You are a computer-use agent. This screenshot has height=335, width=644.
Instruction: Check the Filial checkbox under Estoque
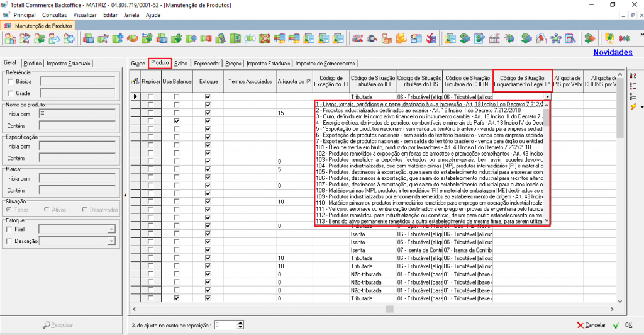click(x=10, y=230)
